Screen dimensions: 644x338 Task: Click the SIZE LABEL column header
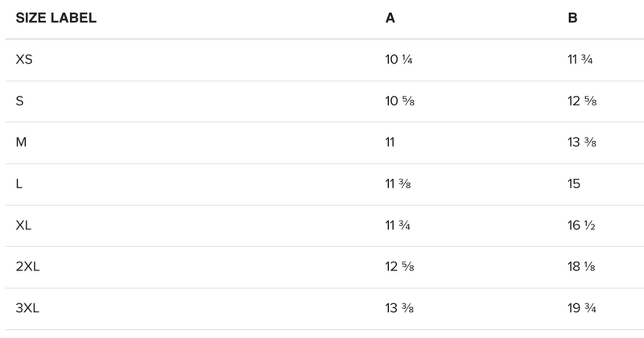point(56,19)
